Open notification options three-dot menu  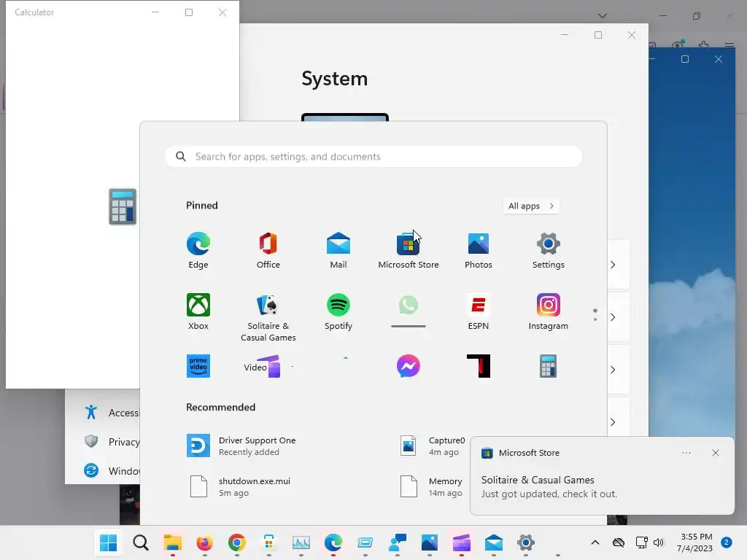tap(686, 453)
